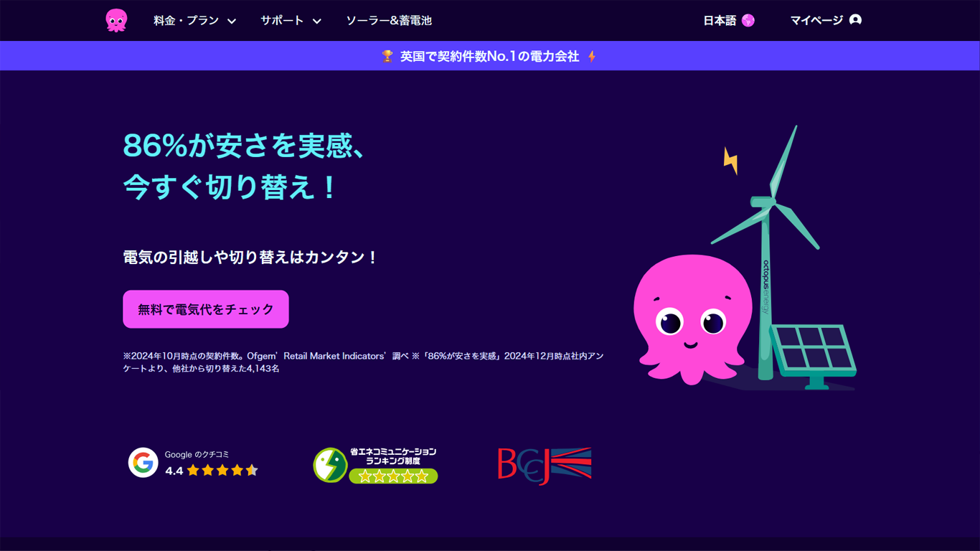Click the pink globe language icon

pyautogui.click(x=748, y=21)
